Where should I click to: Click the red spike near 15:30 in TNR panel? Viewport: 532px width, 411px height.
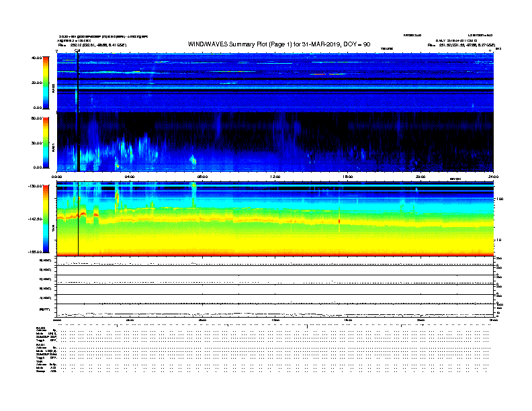point(339,221)
